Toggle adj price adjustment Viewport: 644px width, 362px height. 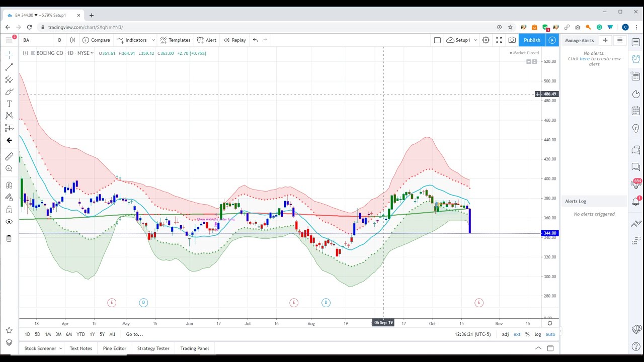coord(505,334)
